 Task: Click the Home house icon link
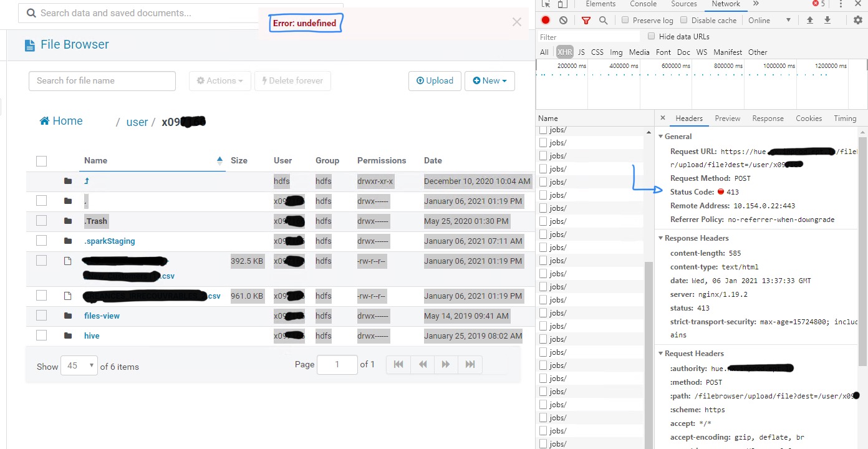click(61, 121)
